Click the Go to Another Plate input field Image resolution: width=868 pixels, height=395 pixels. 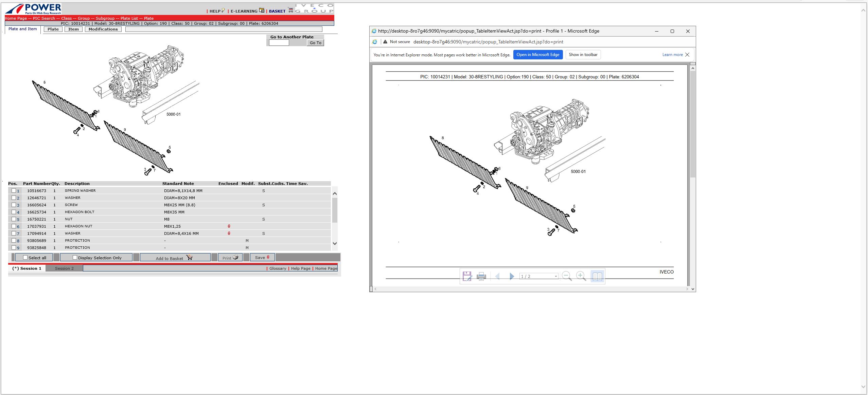pos(279,43)
